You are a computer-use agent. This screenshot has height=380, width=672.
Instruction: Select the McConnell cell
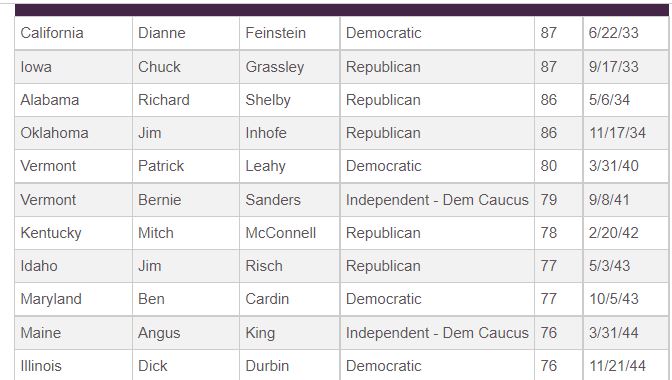click(290, 233)
